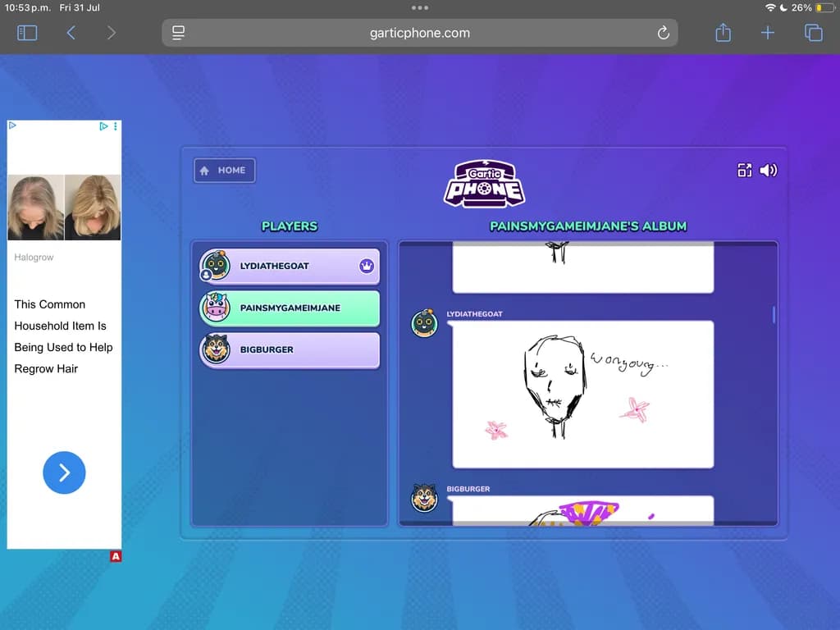Open the Safari share sheet

tap(724, 32)
